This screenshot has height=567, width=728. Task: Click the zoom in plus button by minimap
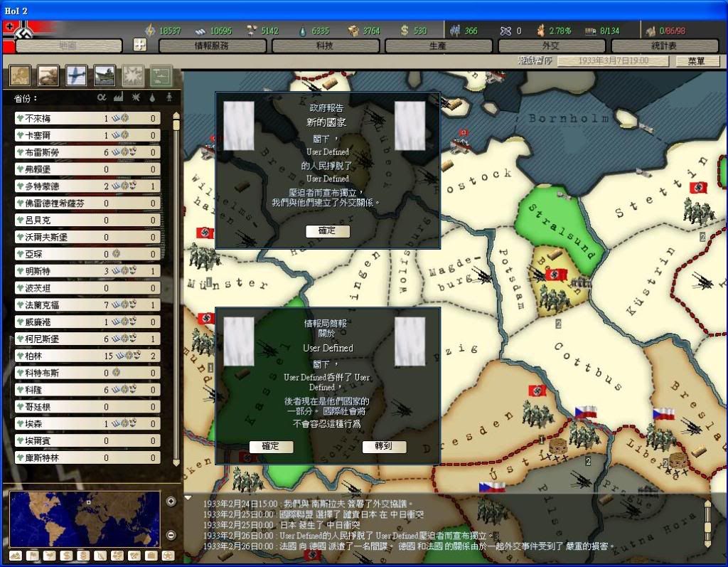(x=171, y=502)
